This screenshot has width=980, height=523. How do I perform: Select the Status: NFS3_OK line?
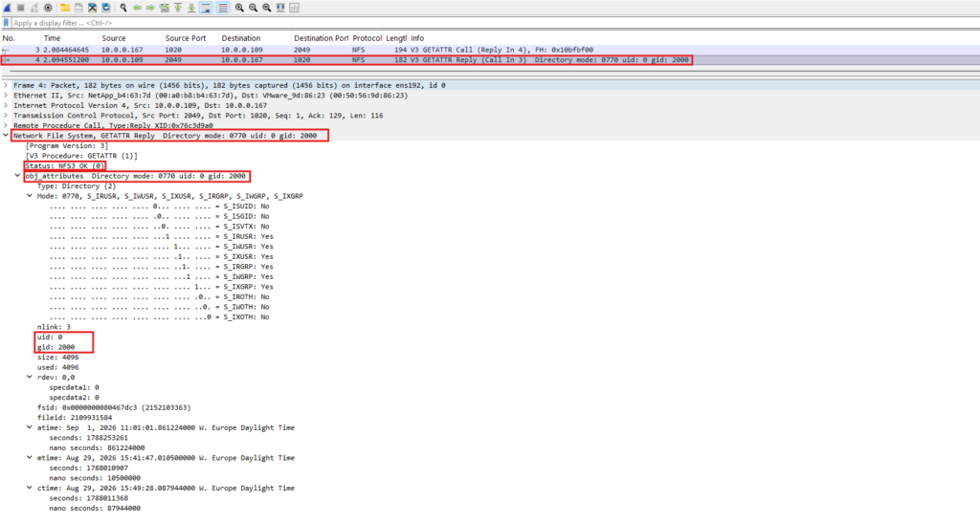pos(65,166)
